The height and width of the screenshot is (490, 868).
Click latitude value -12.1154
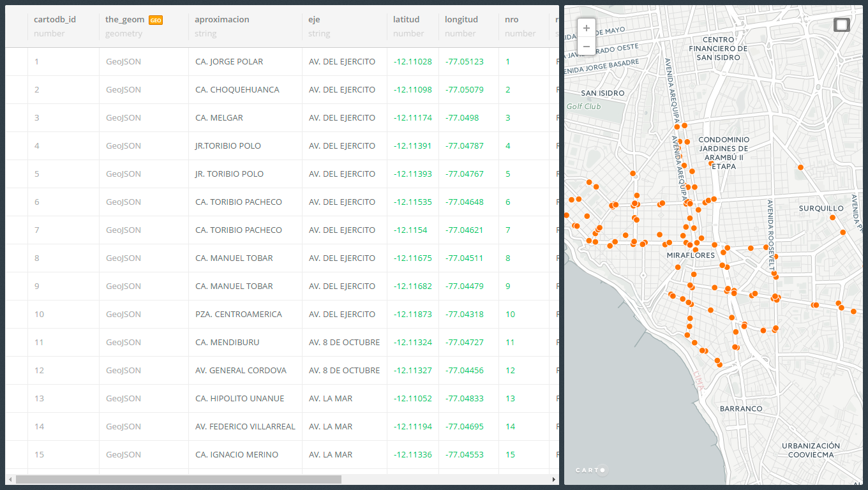pos(410,230)
